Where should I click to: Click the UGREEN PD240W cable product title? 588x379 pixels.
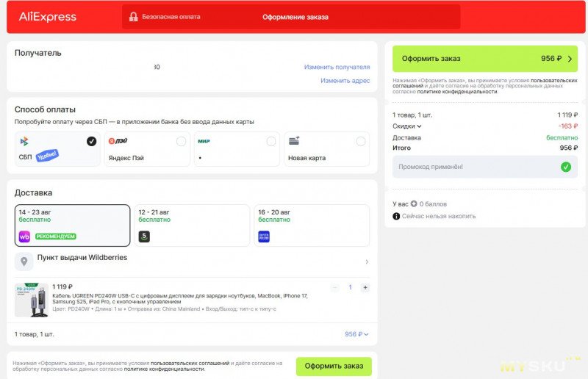179,299
